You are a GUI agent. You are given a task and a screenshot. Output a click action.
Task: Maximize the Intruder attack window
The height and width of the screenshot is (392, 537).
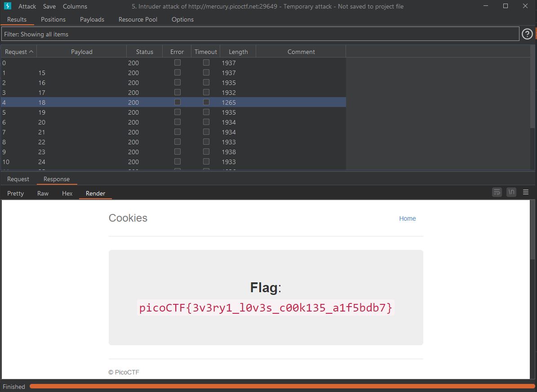(506, 6)
